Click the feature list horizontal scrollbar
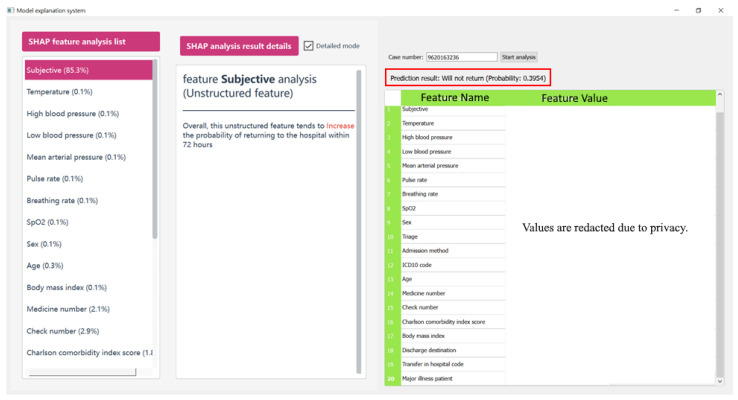Viewport: 738px width, 400px height. click(x=82, y=372)
